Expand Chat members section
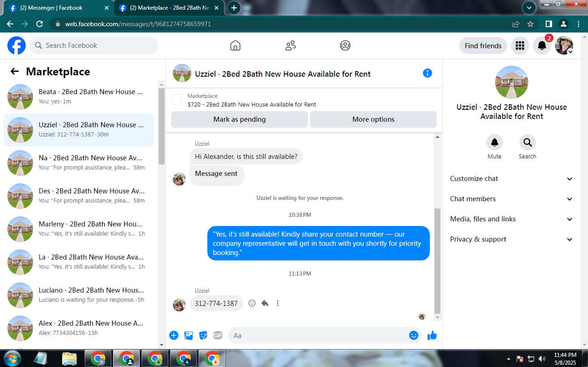The width and height of the screenshot is (588, 367). point(511,199)
